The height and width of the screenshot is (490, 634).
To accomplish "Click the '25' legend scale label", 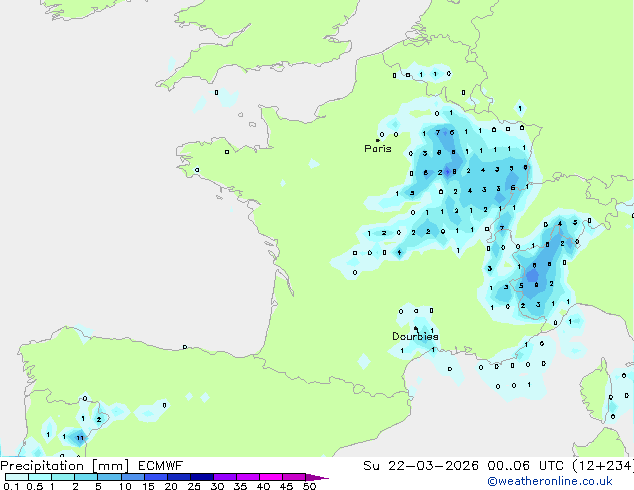I will [194, 486].
